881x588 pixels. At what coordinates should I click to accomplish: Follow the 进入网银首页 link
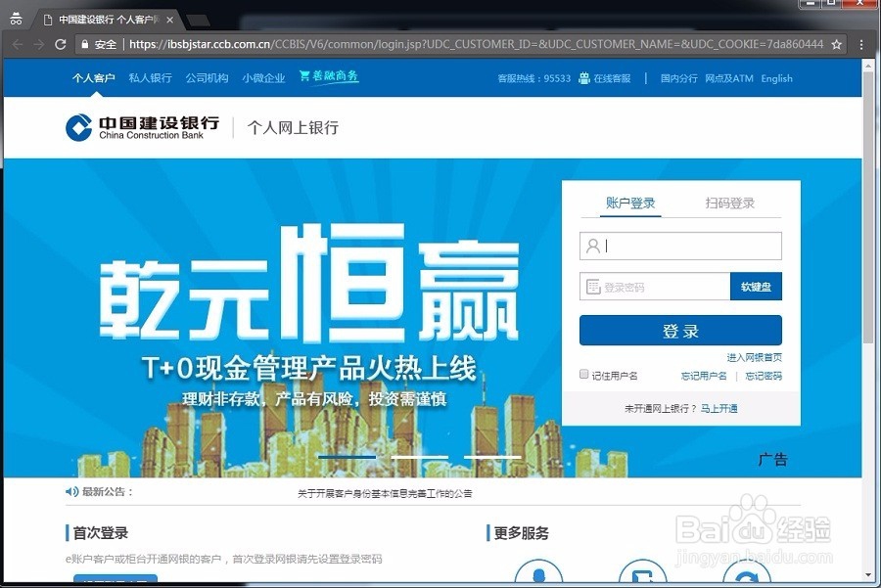click(x=754, y=357)
